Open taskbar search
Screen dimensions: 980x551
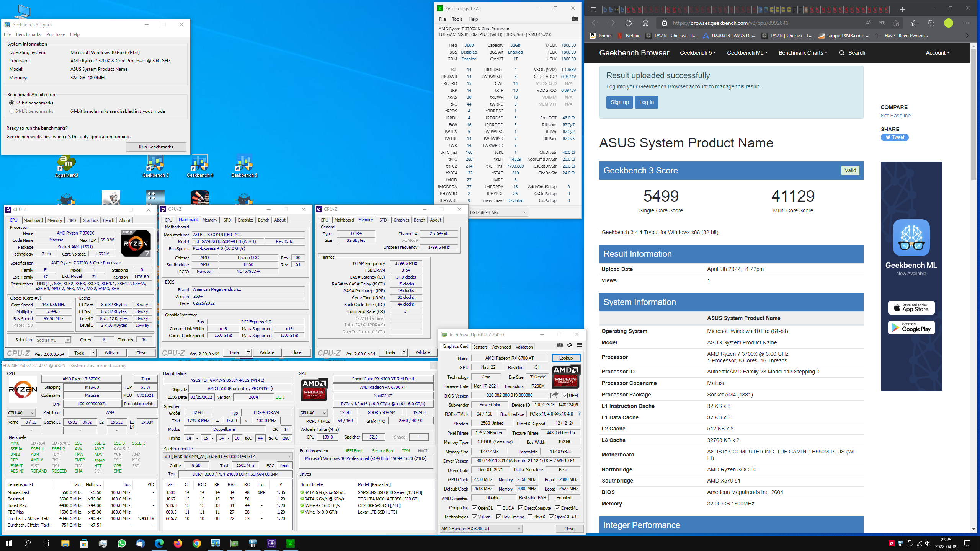28,543
